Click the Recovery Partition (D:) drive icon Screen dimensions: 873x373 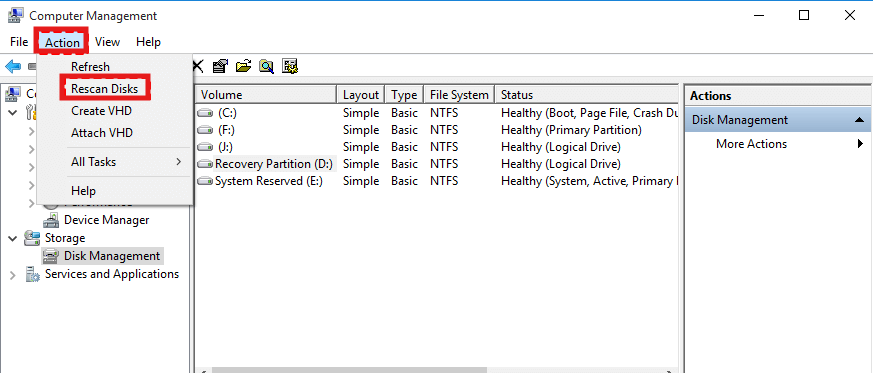pos(205,164)
